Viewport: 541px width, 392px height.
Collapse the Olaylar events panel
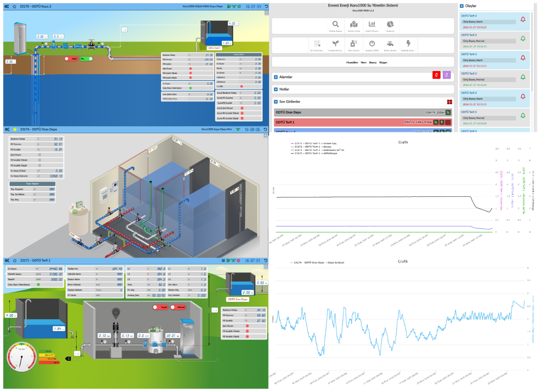coord(461,6)
